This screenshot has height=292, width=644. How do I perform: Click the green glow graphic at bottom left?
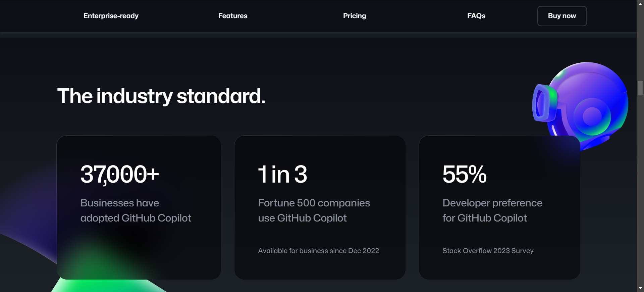107,269
